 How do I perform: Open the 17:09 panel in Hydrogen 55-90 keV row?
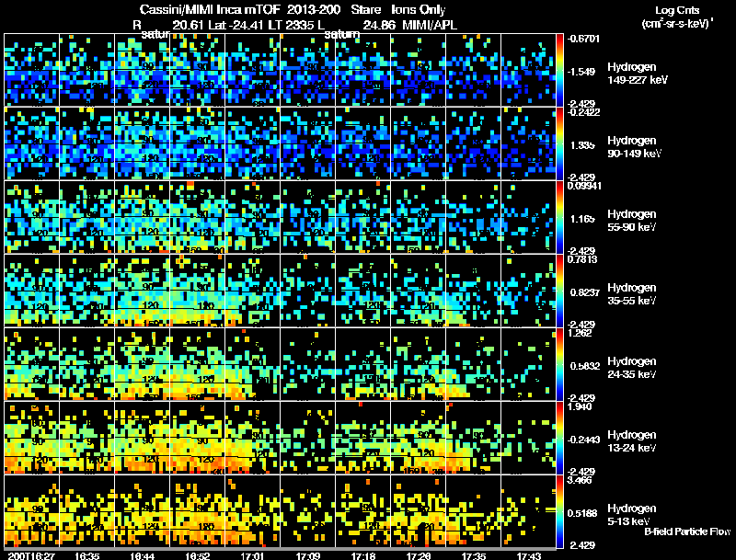pyautogui.click(x=308, y=217)
